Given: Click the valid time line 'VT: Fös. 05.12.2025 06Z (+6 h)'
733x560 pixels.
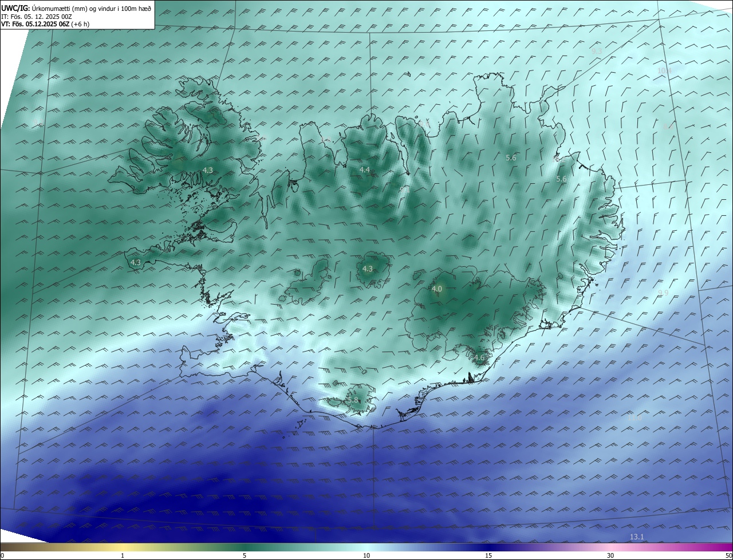Looking at the screenshot, I should (45, 24).
